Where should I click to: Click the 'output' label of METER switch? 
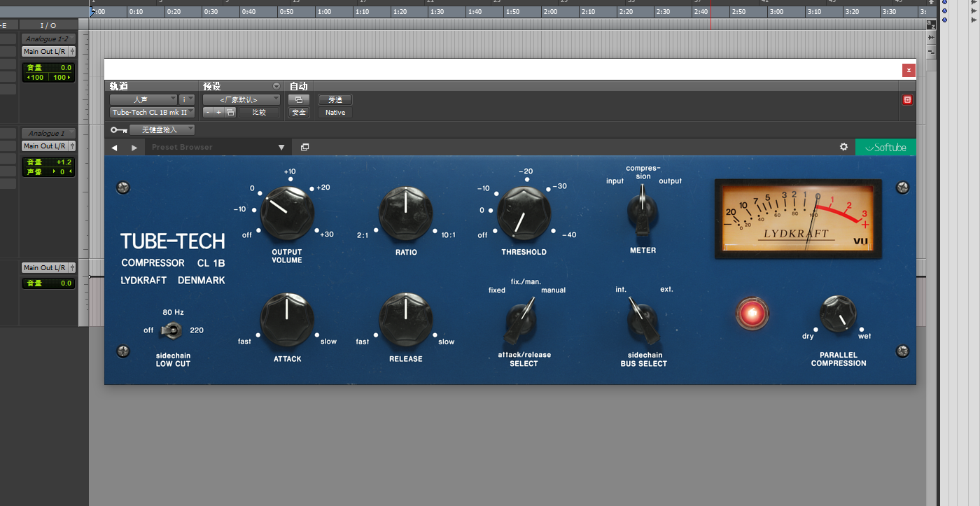tap(670, 181)
